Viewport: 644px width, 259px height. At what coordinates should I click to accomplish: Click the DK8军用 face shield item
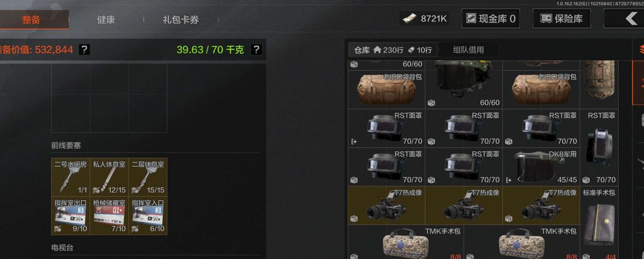pos(541,166)
